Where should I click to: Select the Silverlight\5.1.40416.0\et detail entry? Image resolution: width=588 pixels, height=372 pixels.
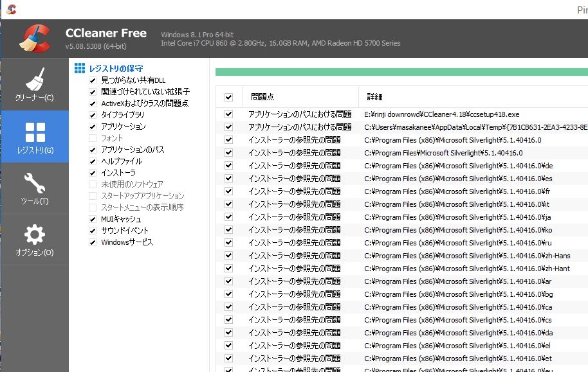(458, 359)
